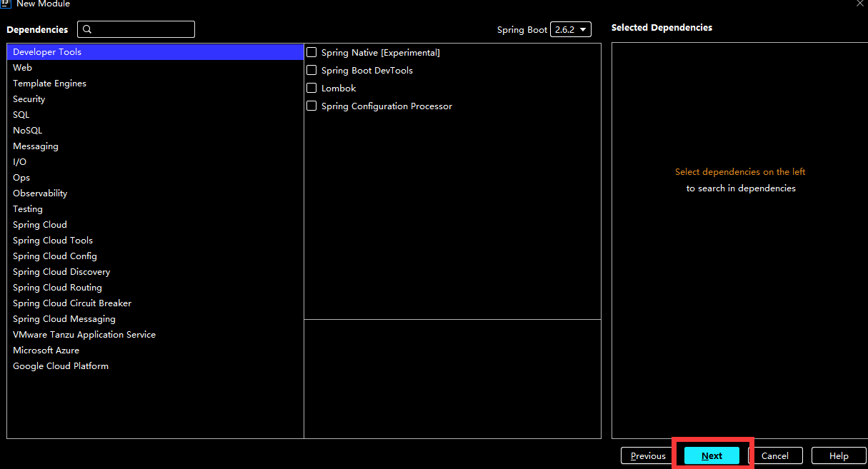Click the Lombok label text

[339, 89]
